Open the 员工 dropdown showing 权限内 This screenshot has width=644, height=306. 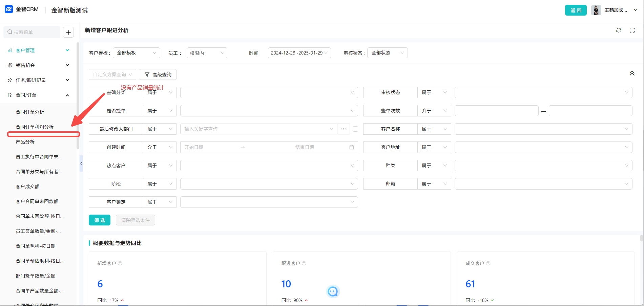pos(207,53)
